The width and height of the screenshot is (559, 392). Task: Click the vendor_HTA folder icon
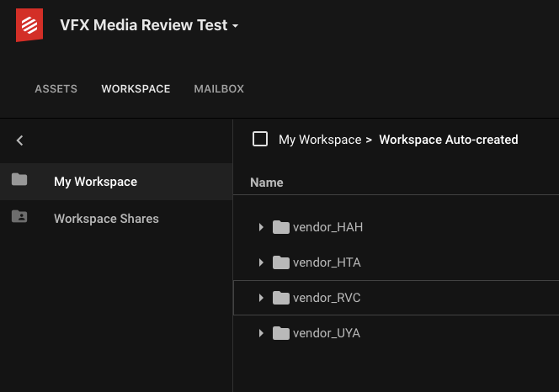point(281,262)
